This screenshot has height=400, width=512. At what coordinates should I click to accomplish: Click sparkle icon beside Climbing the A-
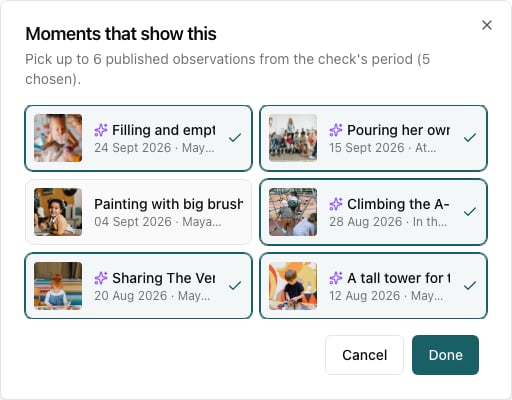(336, 204)
